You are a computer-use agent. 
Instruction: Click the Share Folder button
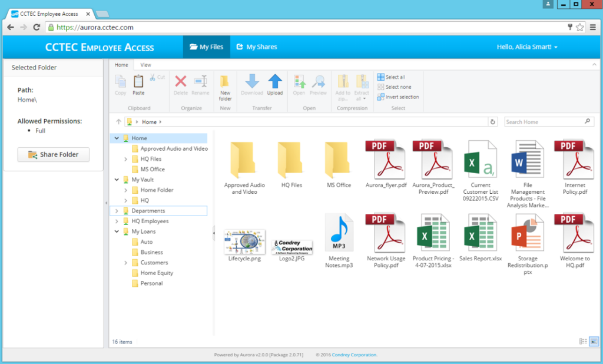pyautogui.click(x=53, y=155)
